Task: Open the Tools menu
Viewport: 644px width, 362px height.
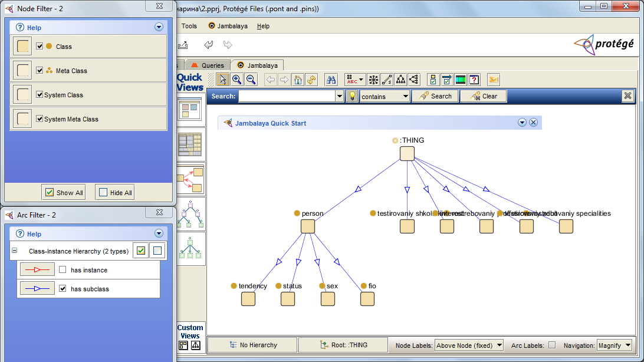Action: point(189,26)
